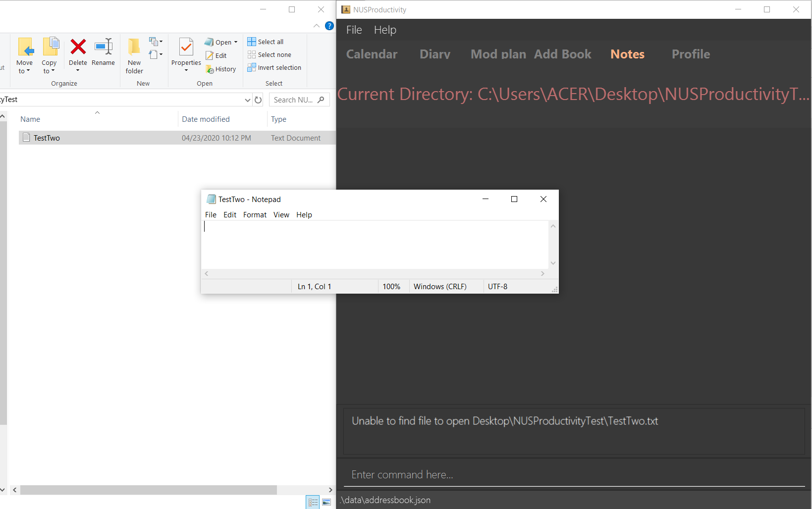Open the Delete dropdown arrow
This screenshot has height=509, width=812.
click(78, 70)
